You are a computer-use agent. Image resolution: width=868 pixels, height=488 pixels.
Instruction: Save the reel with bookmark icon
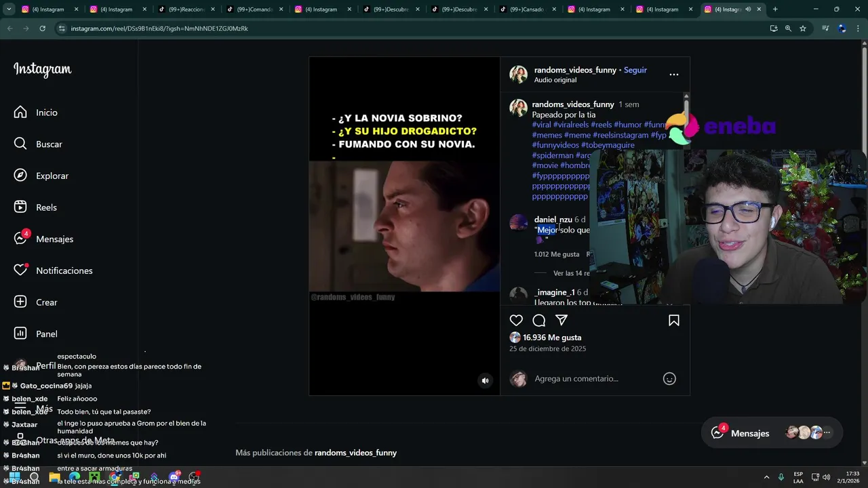click(x=674, y=320)
